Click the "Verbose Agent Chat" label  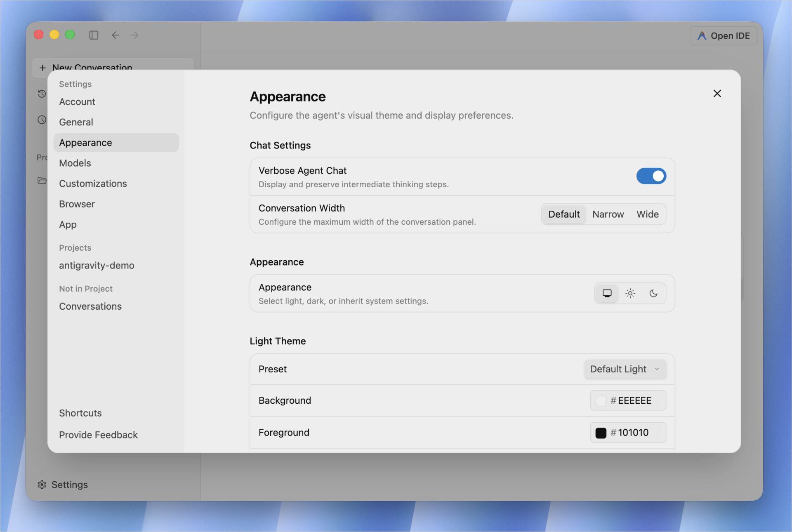click(302, 171)
